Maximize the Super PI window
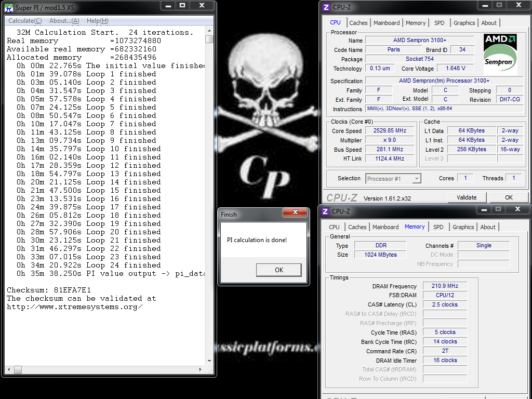Screen dimensions: 532x399 pos(182,6)
